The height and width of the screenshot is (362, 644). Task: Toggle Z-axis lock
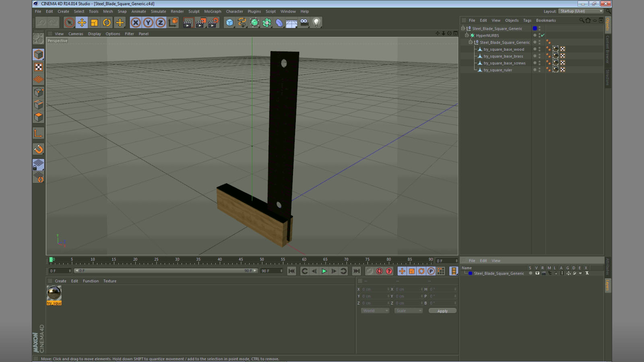pyautogui.click(x=161, y=23)
